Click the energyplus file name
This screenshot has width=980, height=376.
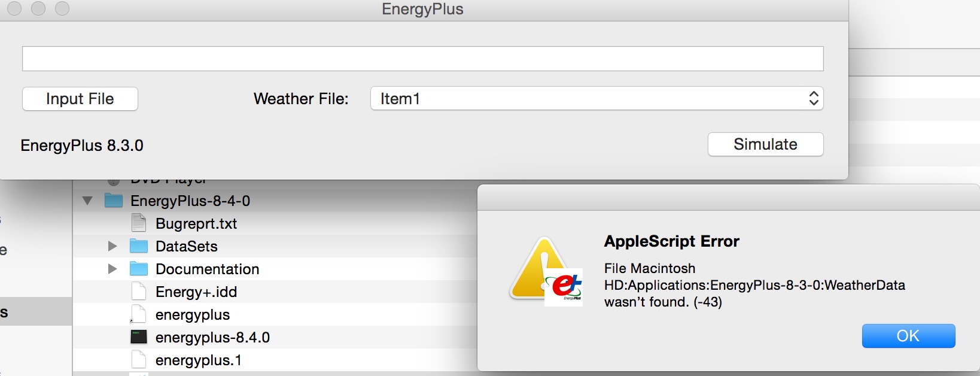[x=193, y=315]
